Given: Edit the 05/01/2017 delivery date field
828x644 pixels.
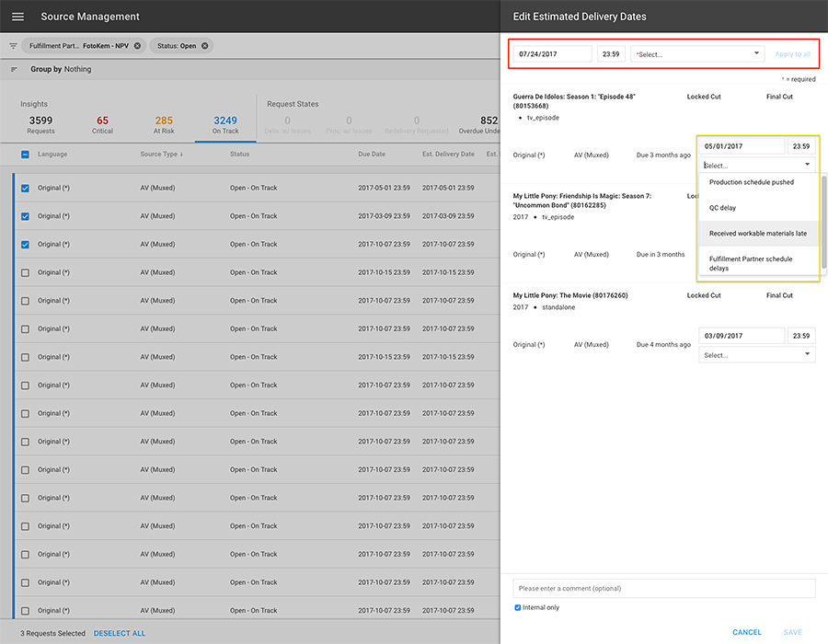Looking at the screenshot, I should point(742,146).
